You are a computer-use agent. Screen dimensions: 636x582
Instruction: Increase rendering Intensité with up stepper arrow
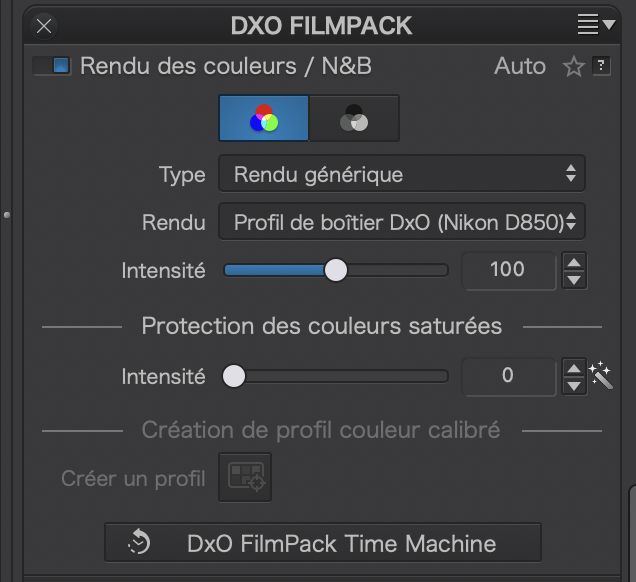(574, 262)
